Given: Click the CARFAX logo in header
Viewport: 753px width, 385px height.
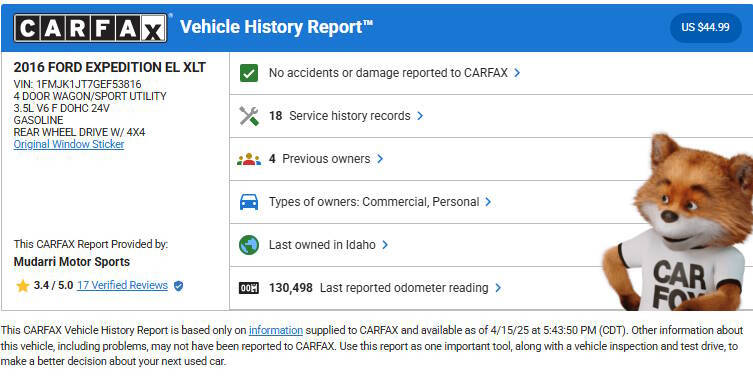Looking at the screenshot, I should pos(90,28).
